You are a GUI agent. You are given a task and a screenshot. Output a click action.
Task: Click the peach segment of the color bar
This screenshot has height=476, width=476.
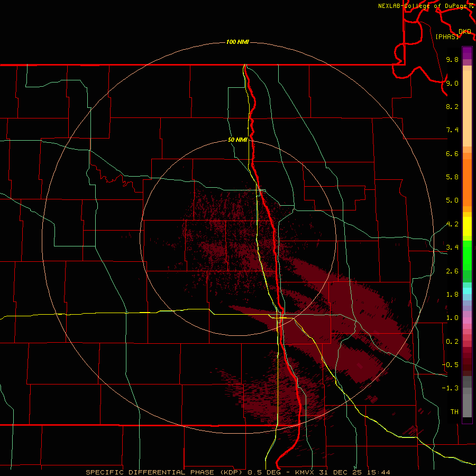(467, 108)
